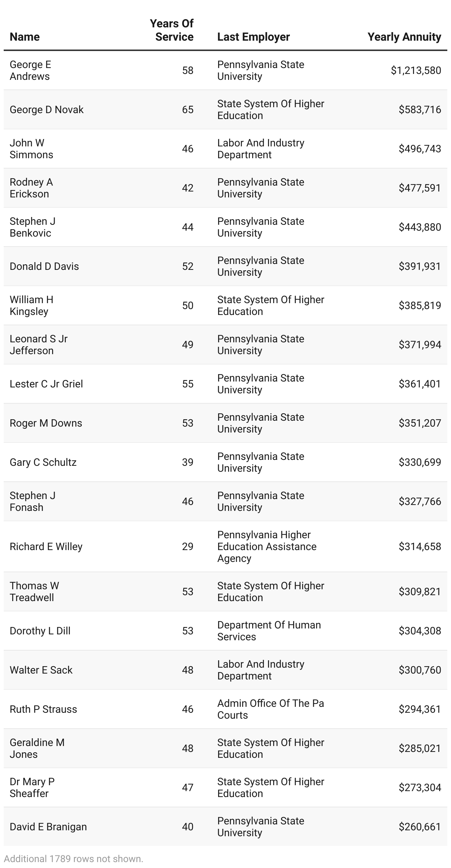Click Ruth P Strauss's employer, Admin Office
This screenshot has height=868, width=451.
pos(271,709)
